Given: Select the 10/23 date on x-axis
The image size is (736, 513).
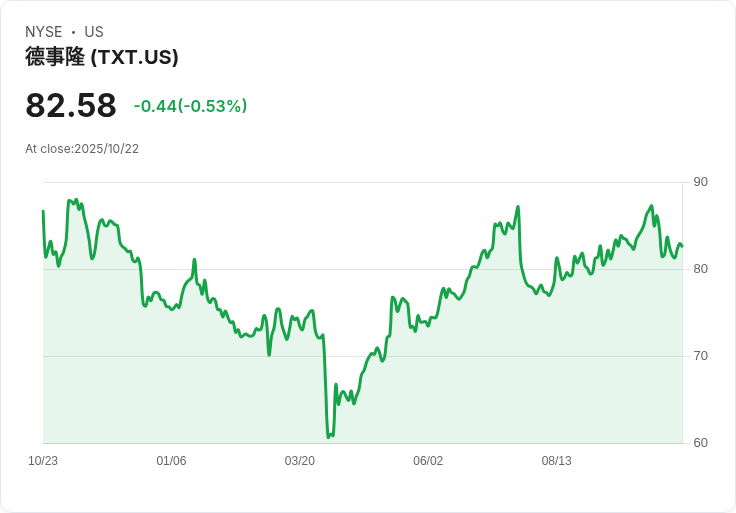Looking at the screenshot, I should [x=43, y=461].
